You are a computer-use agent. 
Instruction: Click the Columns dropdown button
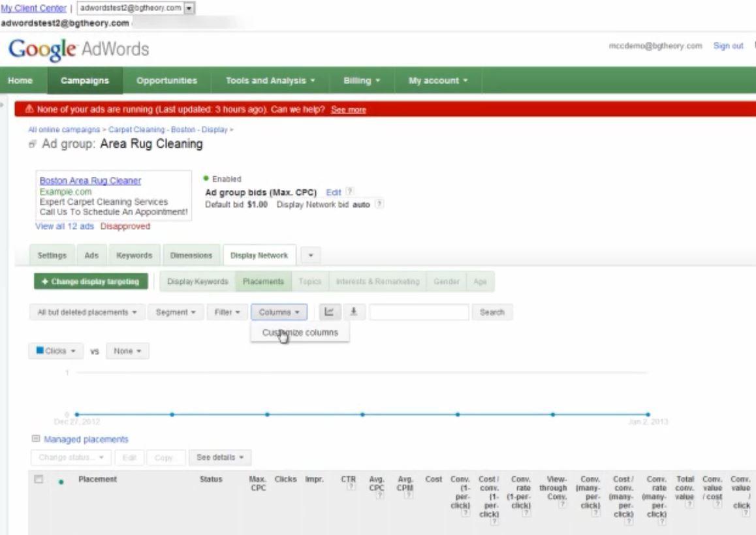pos(279,313)
